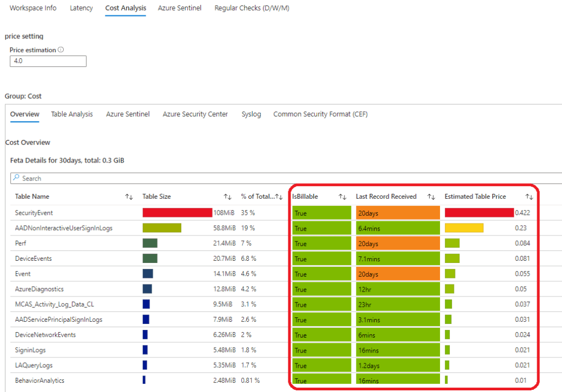Open the Workspace Info tab

(33, 8)
